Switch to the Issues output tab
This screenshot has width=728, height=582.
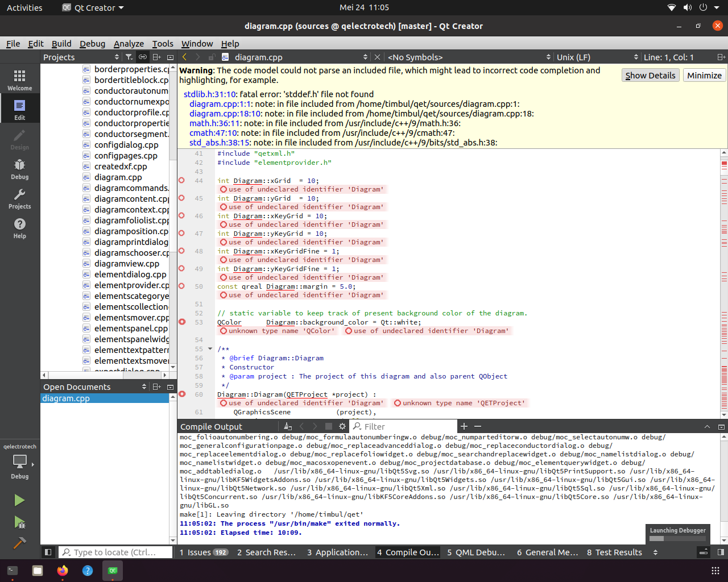click(203, 552)
